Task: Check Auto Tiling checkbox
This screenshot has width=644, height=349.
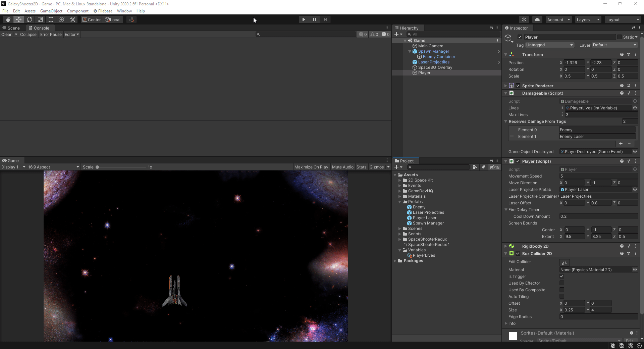Action: [562, 296]
